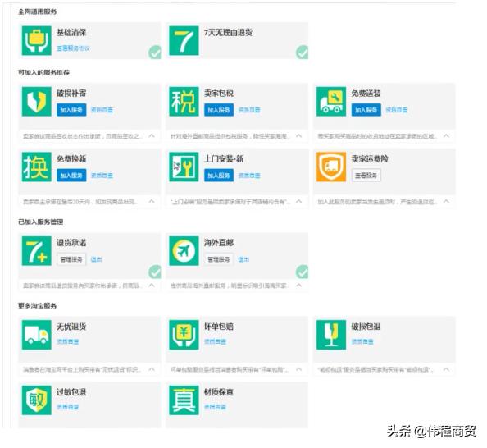Click 加入服务 button for 免费换新

tap(71, 176)
